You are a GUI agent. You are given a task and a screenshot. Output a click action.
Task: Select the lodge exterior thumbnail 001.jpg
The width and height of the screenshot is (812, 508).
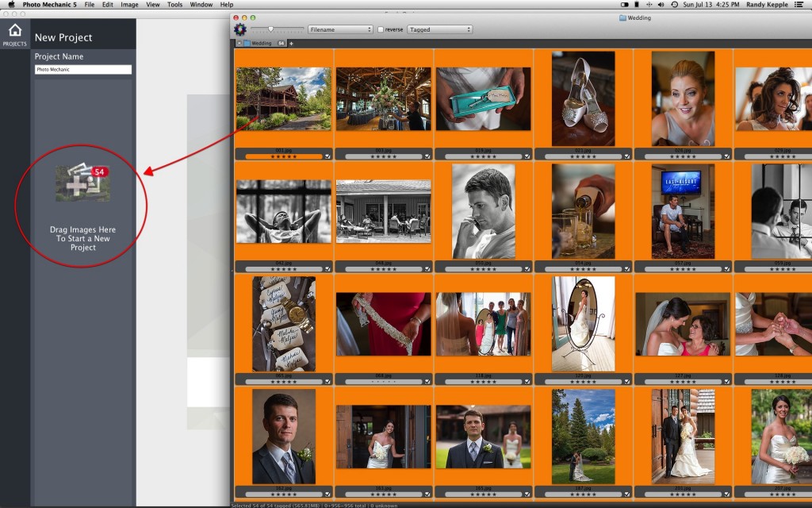pos(284,98)
